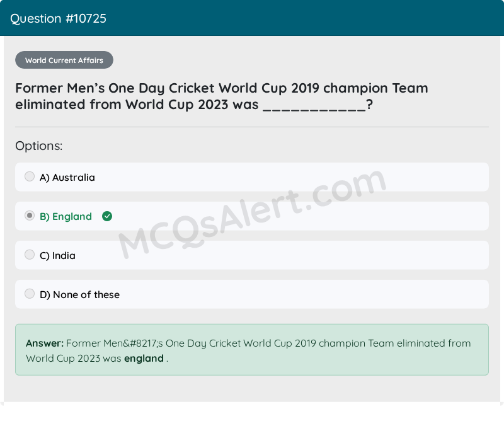Click the A) Australia option label

coord(67,178)
